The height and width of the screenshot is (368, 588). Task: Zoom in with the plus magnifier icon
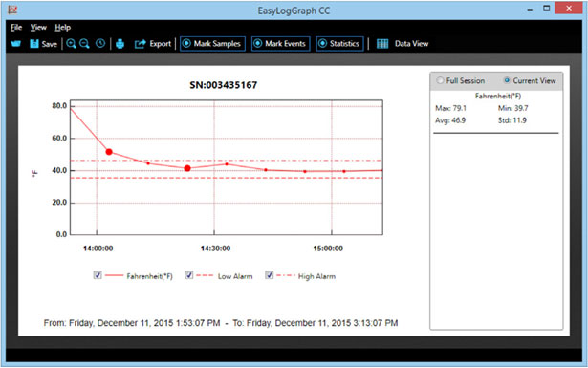[71, 44]
